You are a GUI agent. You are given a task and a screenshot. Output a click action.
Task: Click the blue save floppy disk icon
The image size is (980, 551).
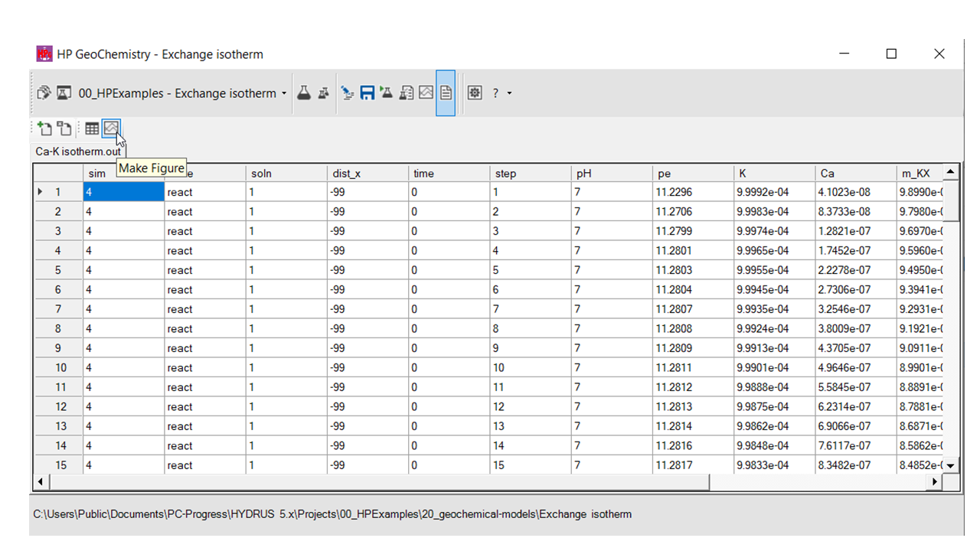pos(367,93)
